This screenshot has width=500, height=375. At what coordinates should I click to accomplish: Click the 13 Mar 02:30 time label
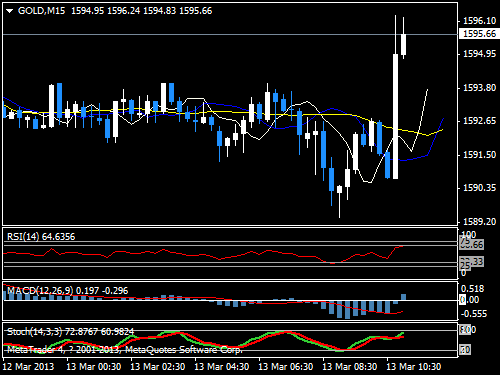coord(158,367)
